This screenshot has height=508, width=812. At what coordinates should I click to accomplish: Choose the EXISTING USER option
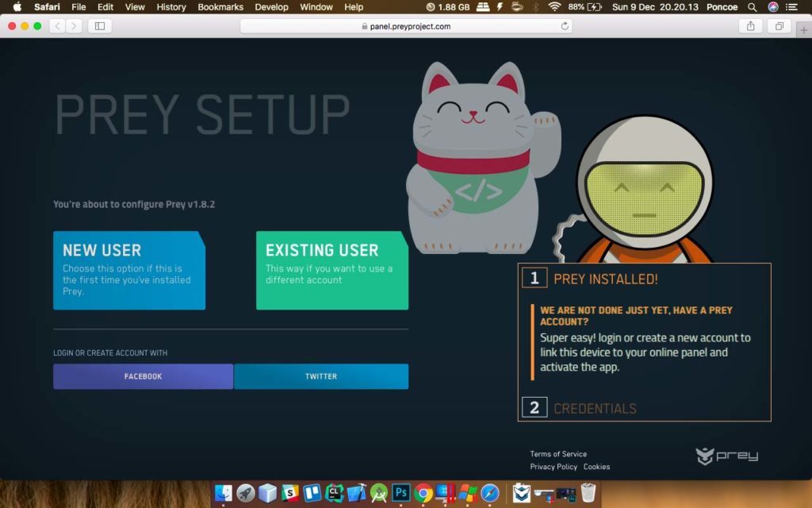click(332, 270)
